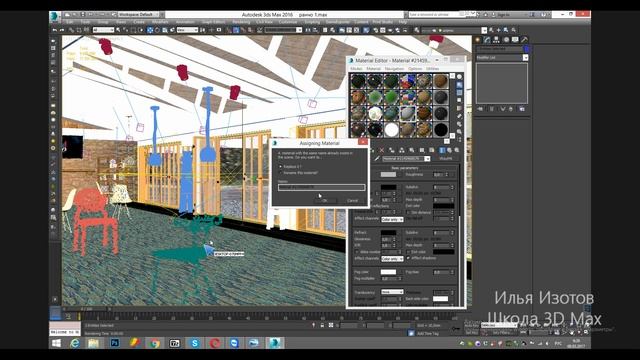Toggle Backlight icon in Material Editor side bar

460,85
